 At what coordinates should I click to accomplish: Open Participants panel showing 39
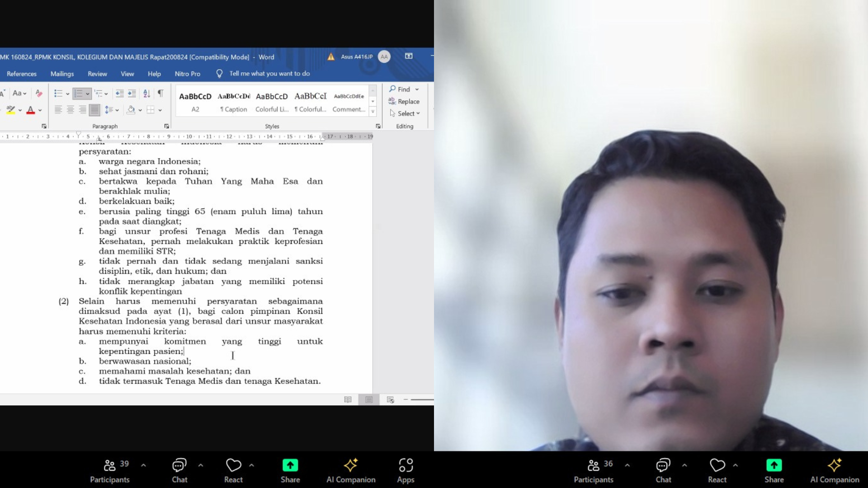(x=110, y=470)
